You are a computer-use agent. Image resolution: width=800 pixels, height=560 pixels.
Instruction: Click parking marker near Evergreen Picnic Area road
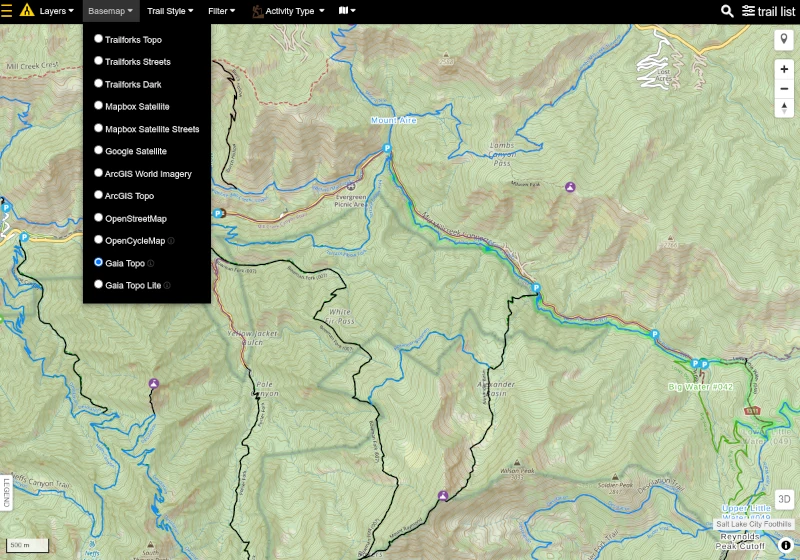coord(218,213)
